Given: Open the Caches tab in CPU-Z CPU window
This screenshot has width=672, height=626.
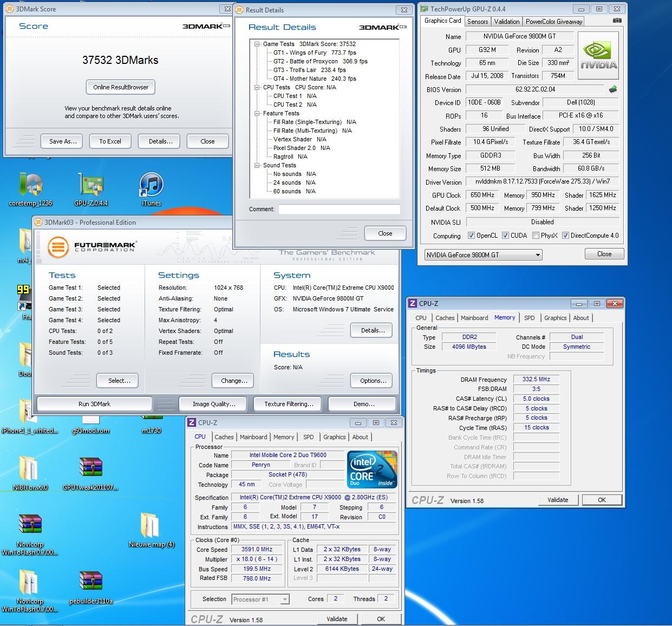Looking at the screenshot, I should [x=224, y=437].
